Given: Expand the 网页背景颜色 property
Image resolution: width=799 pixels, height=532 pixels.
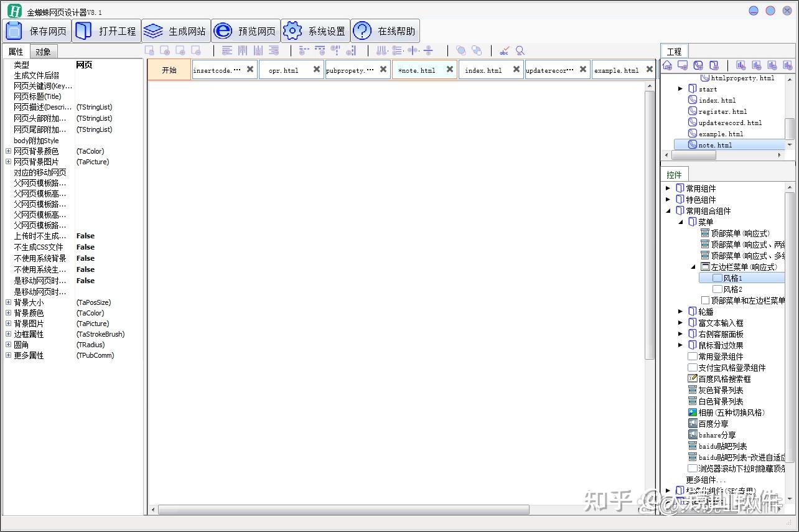Looking at the screenshot, I should tap(8, 151).
